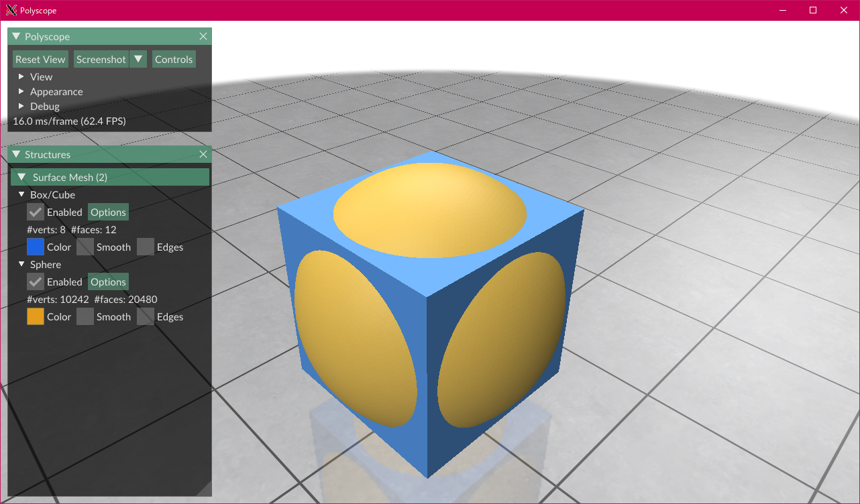Toggle Edges display for Sphere
The height and width of the screenshot is (504, 860).
pyautogui.click(x=146, y=316)
